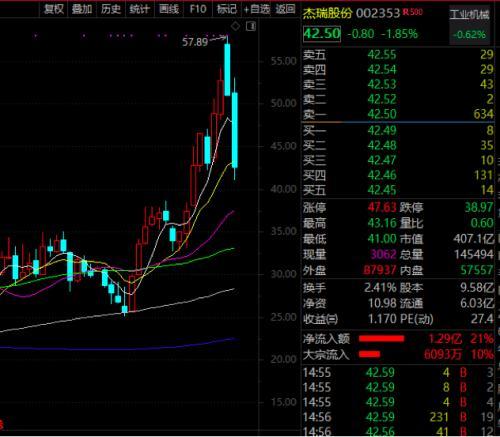Select the 叠加 overlay tool

82,9
